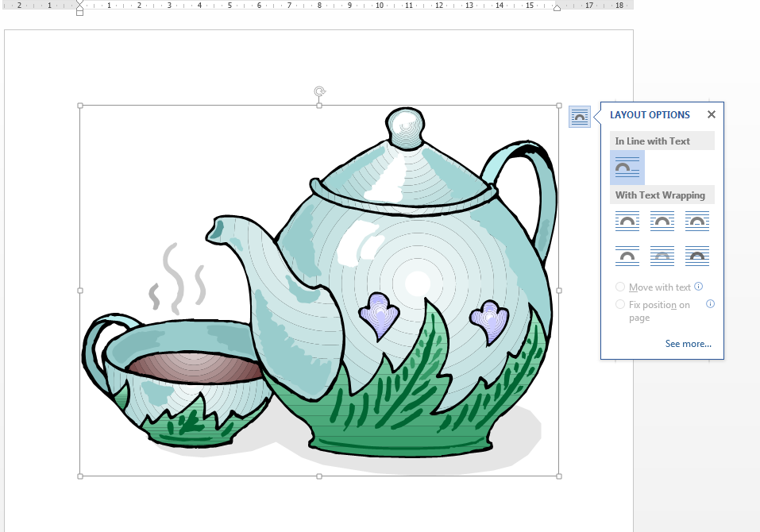Viewport: 760px width, 532px height.
Task: Select Fix position on page
Action: click(x=619, y=304)
